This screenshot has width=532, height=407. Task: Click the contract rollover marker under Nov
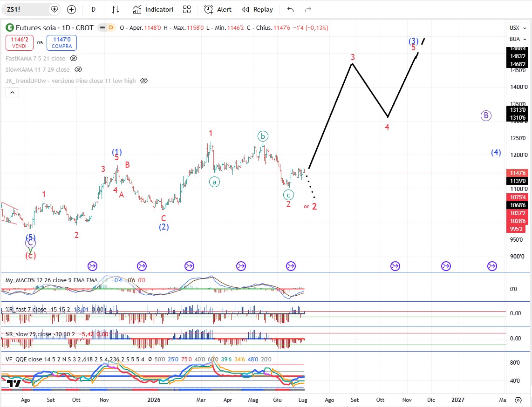coord(92,266)
